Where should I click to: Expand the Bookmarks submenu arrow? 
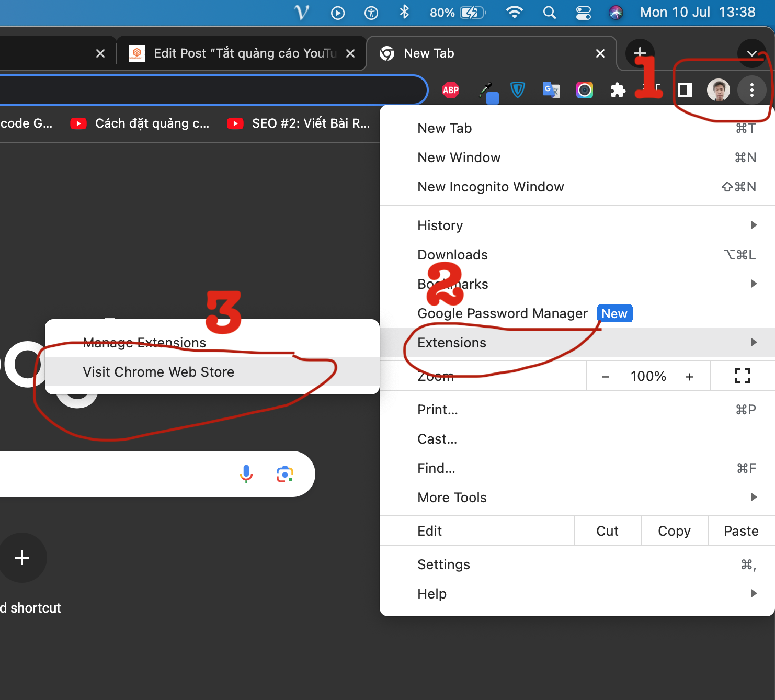click(x=754, y=284)
